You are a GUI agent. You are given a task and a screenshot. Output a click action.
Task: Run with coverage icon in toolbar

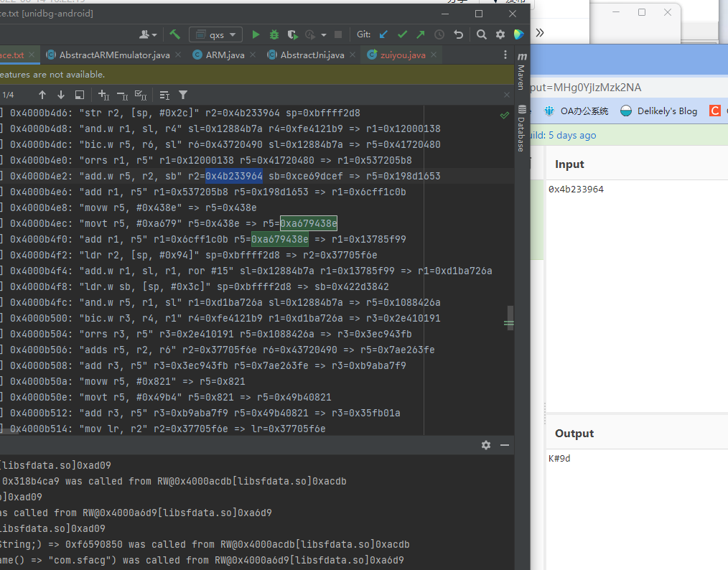tap(292, 34)
